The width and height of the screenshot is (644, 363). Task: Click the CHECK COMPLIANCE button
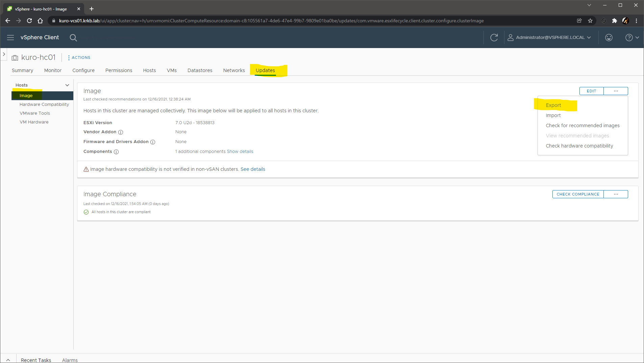578,194
